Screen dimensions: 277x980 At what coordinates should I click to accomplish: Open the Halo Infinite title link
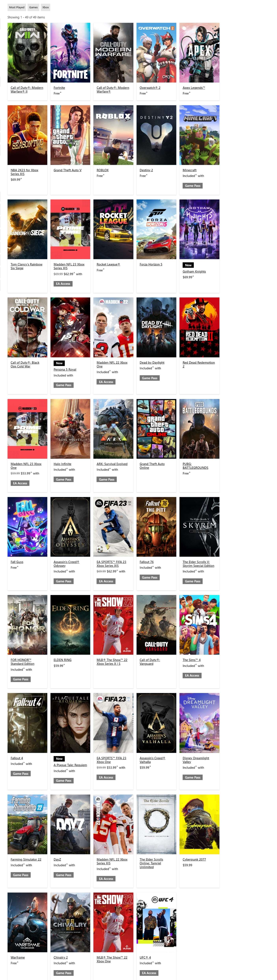[x=62, y=464]
